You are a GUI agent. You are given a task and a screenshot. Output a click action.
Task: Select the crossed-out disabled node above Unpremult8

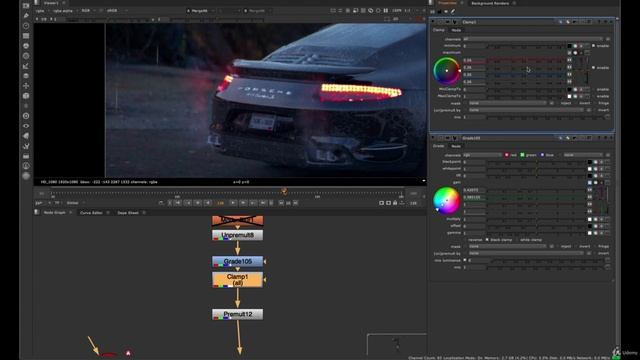(238, 220)
